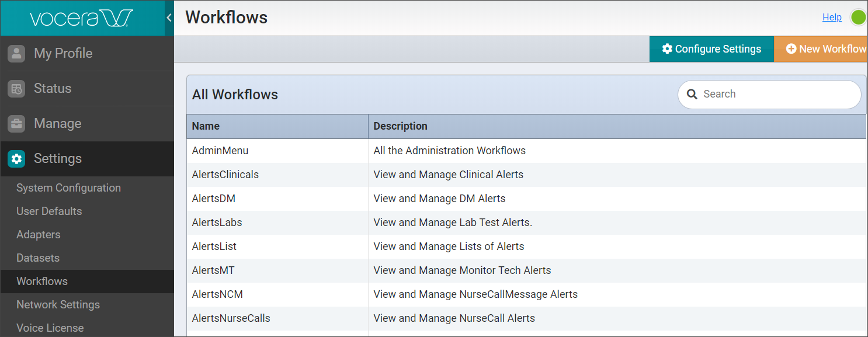Click the Help link
The height and width of the screenshot is (337, 868).
(832, 17)
